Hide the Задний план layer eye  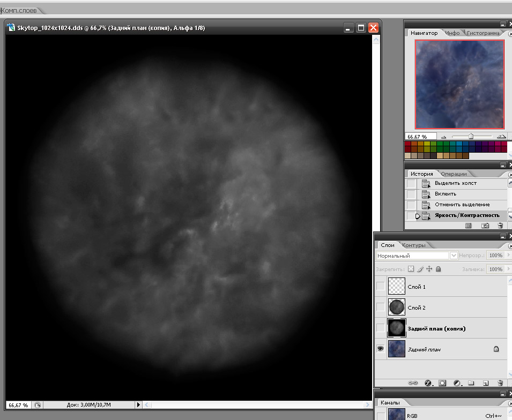[380, 349]
